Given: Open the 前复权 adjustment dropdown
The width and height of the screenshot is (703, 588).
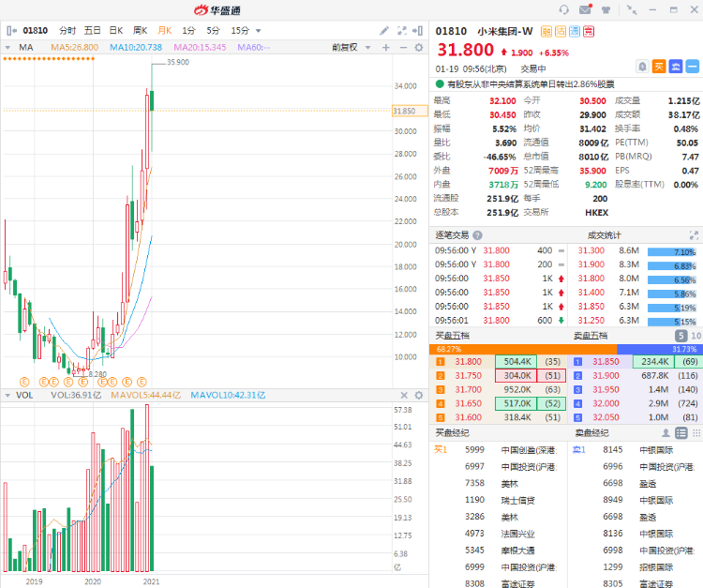Looking at the screenshot, I should tap(351, 47).
